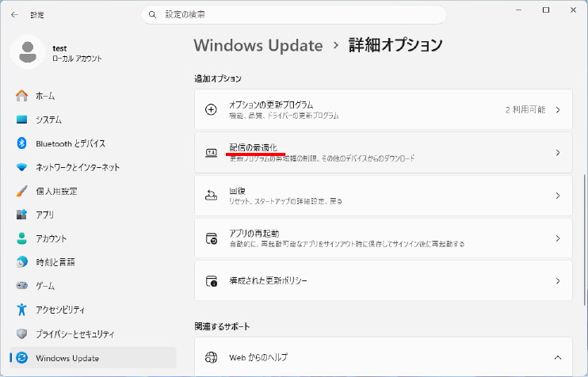Click the plus circle optional updates icon

coord(211,109)
